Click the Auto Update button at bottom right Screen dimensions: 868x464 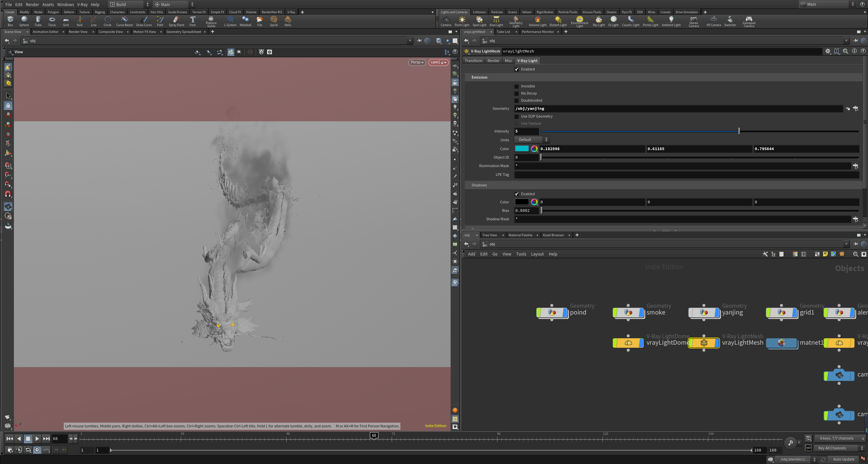pyautogui.click(x=843, y=459)
